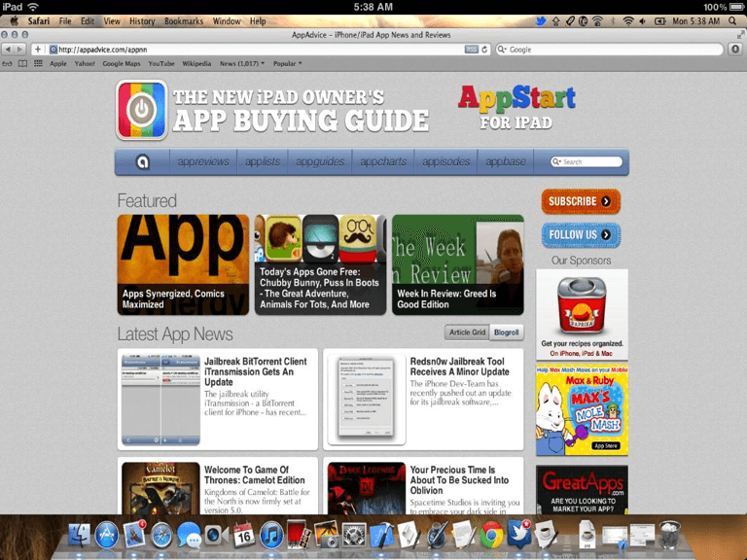
Task: Open Photo Booth icon in the dock
Action: coord(299,535)
